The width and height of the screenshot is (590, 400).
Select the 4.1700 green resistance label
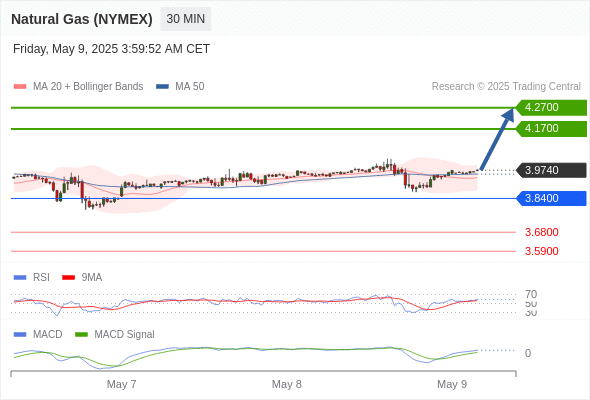click(x=551, y=129)
